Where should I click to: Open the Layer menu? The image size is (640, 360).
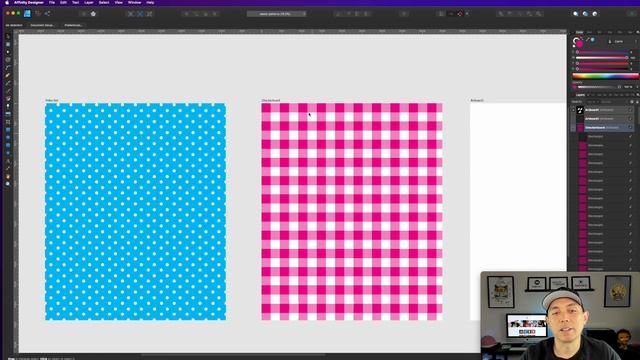(89, 2)
